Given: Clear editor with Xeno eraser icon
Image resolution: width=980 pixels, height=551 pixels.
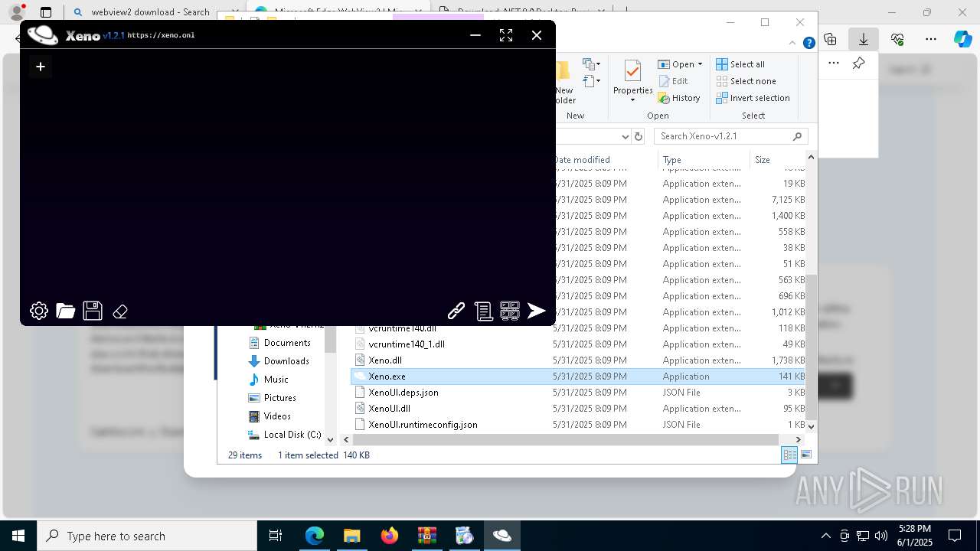Looking at the screenshot, I should (120, 311).
